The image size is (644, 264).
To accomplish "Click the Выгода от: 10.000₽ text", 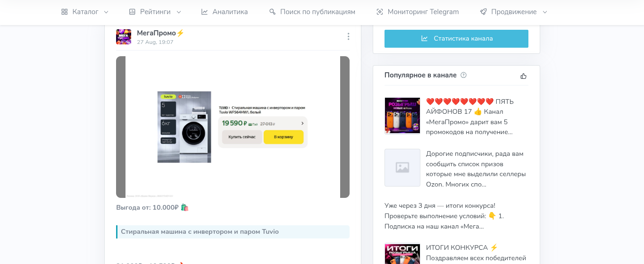I will coord(152,207).
